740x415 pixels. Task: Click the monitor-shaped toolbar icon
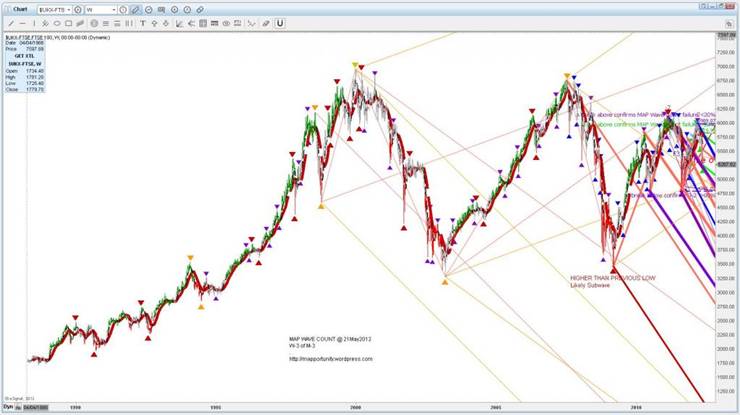[237, 23]
